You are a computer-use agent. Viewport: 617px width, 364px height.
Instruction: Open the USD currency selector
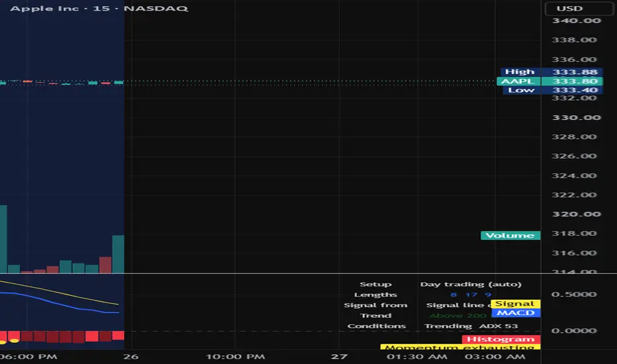(579, 8)
